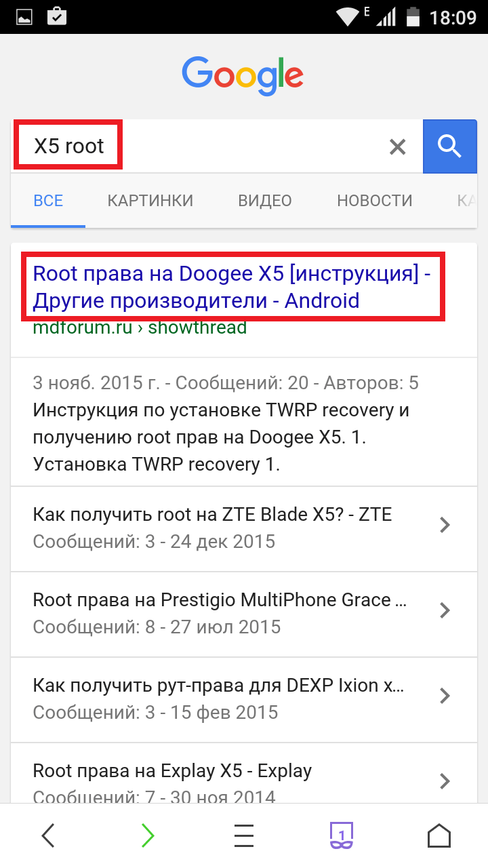
Task: Switch to the ВИДЕО tab
Action: [265, 201]
